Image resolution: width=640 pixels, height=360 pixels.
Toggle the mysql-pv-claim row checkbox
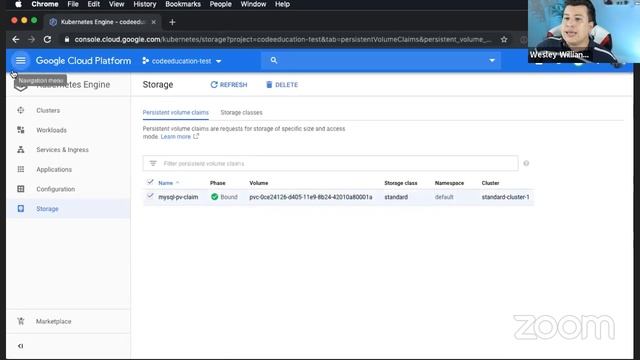150,196
